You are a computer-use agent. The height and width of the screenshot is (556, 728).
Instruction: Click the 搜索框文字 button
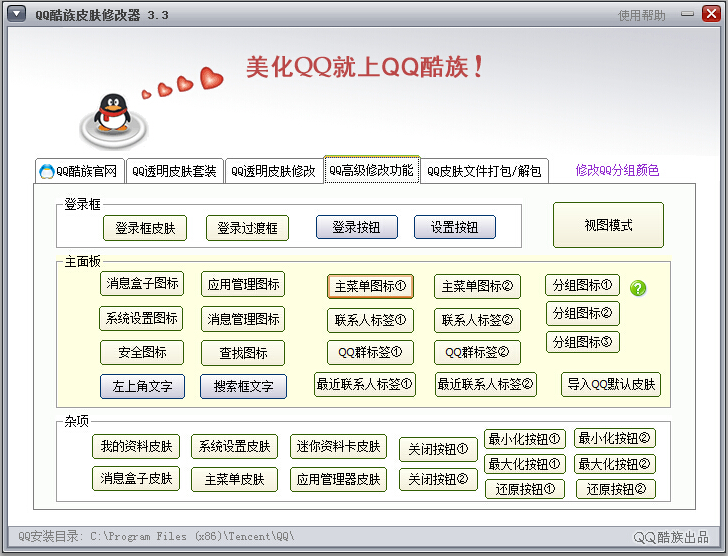tap(243, 387)
